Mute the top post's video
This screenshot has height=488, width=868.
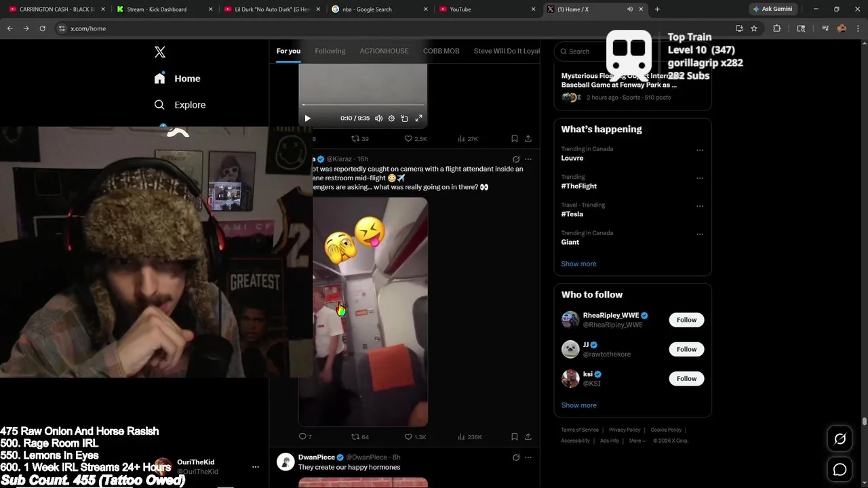click(x=378, y=119)
